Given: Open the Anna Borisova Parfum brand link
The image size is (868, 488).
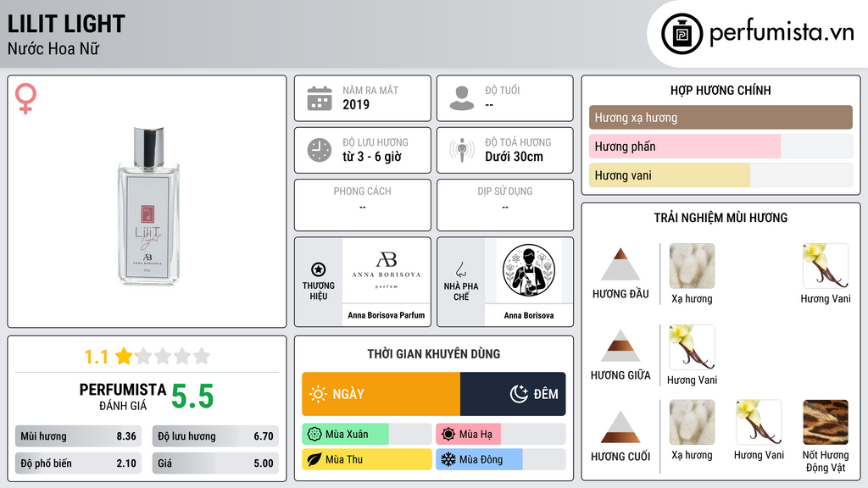Looking at the screenshot, I should [387, 315].
